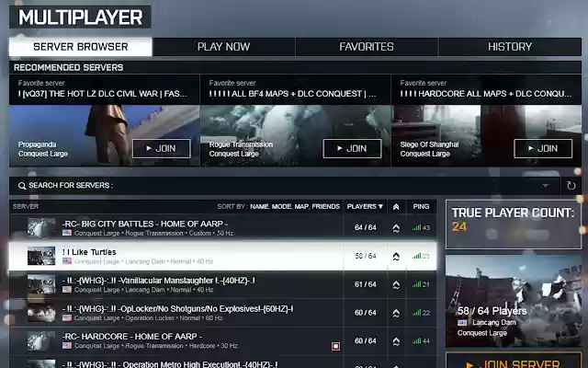Viewport: 588px width, 368px height.
Task: Click the True Player Count panel
Action: click(x=514, y=224)
